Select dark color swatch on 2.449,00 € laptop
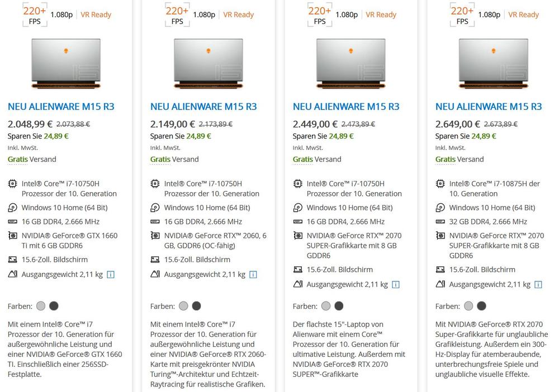The height and width of the screenshot is (392, 559). [339, 306]
